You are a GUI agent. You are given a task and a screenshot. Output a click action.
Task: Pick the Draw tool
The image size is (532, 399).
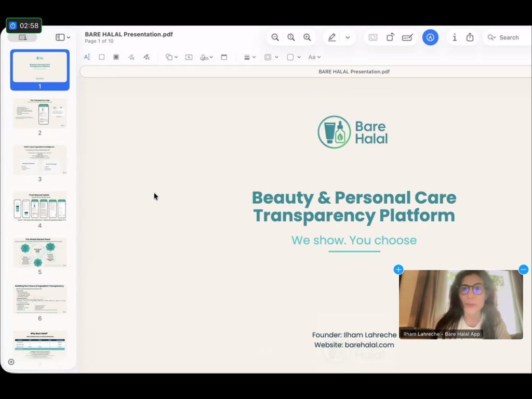point(147,57)
